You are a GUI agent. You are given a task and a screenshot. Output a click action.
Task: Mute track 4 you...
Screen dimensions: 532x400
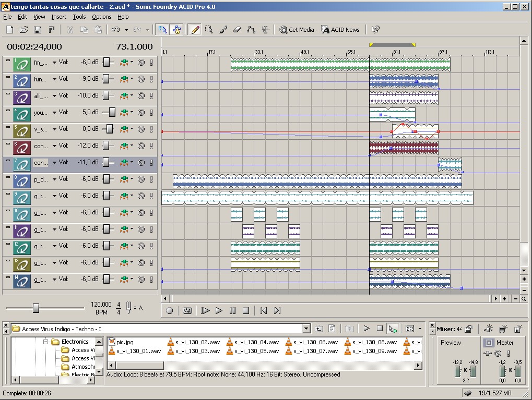[x=141, y=113]
